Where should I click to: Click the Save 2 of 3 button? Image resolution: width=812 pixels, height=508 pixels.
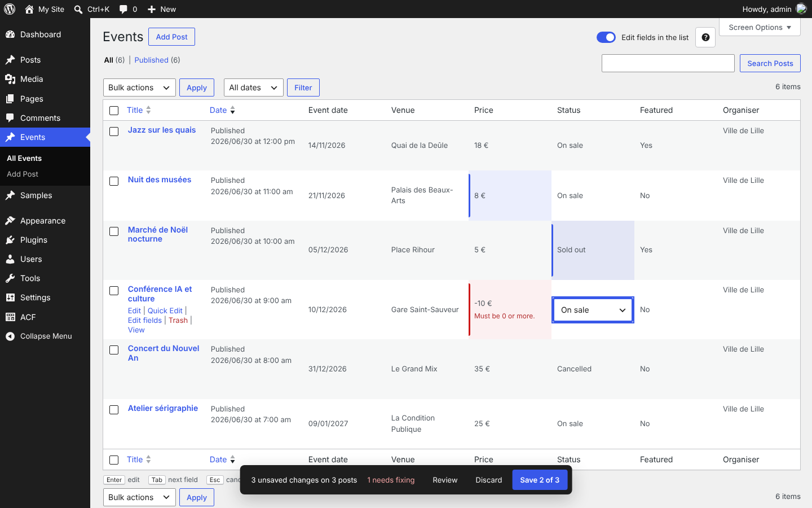(540, 480)
